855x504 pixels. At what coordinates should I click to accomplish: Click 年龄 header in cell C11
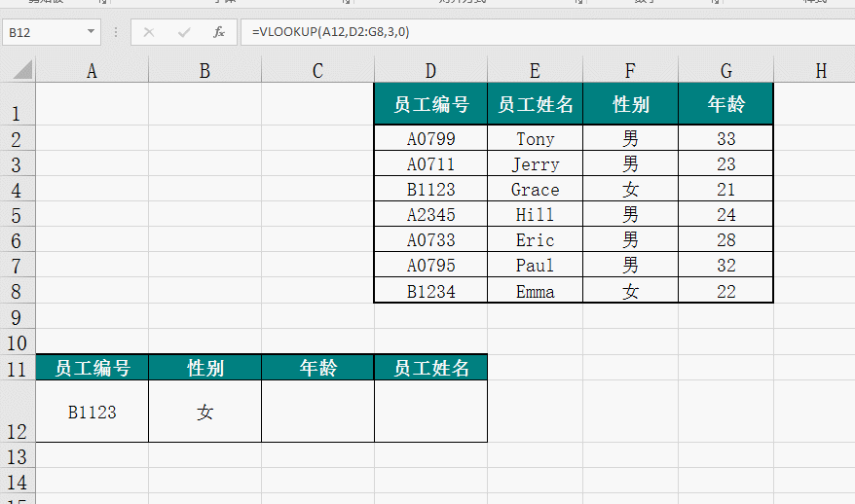pyautogui.click(x=317, y=368)
